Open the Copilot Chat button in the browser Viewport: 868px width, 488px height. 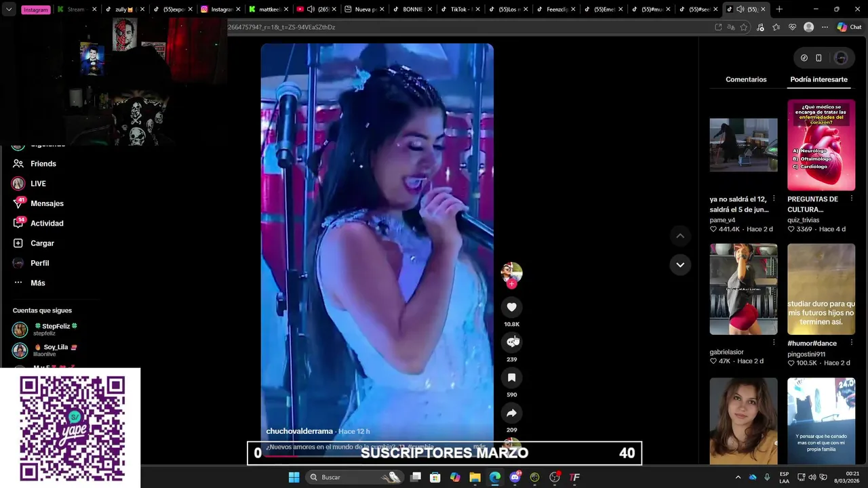(849, 27)
